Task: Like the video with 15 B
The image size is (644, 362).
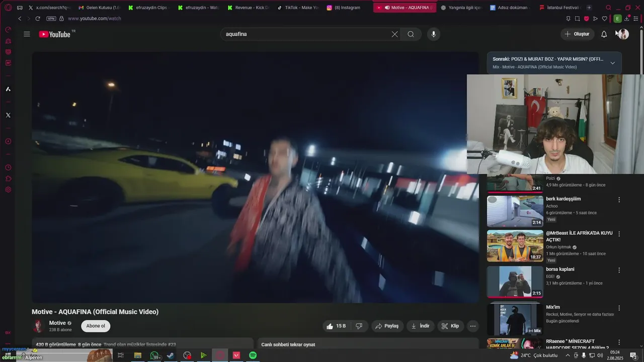Action: [336, 326]
